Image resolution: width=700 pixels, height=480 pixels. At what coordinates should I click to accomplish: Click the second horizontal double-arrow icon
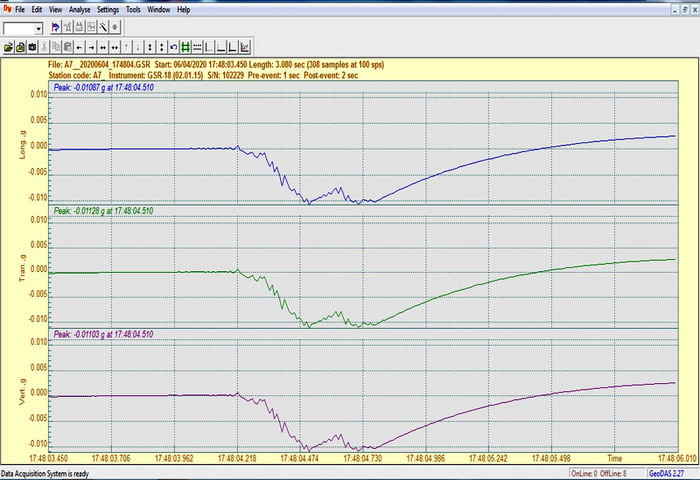pos(115,47)
